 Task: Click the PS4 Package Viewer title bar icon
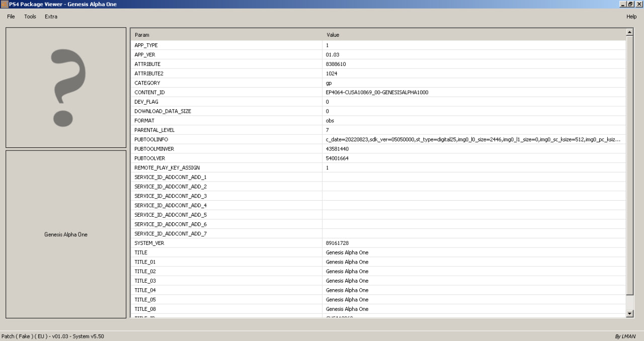point(4,4)
